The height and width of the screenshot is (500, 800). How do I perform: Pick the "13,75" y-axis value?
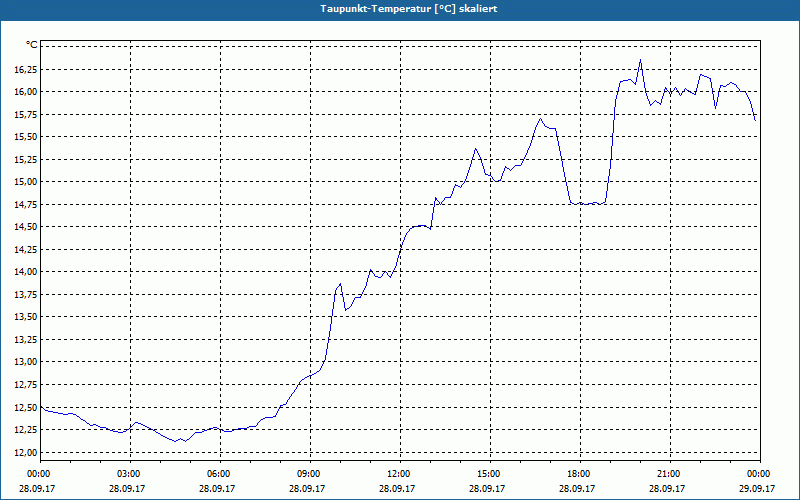[x=26, y=294]
